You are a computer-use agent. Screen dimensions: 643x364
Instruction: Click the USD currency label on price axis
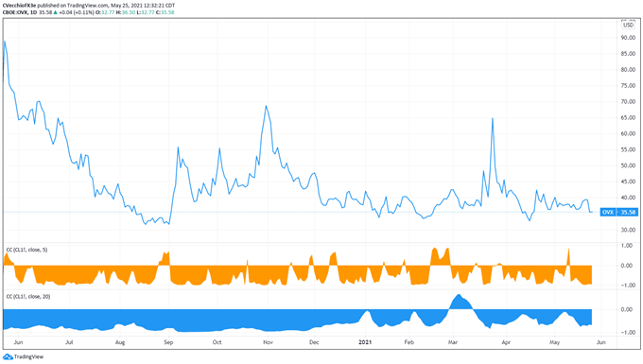point(628,25)
